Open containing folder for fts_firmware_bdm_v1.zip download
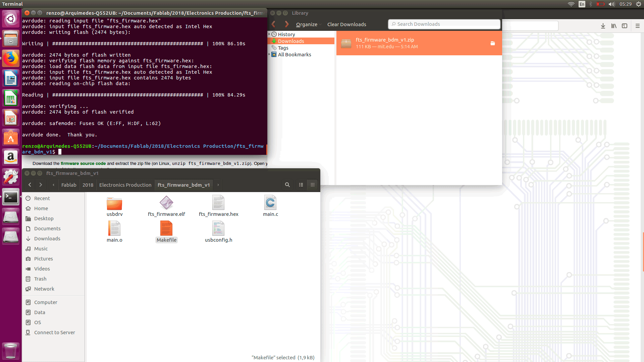Screen dimensions: 644x362 (492, 43)
